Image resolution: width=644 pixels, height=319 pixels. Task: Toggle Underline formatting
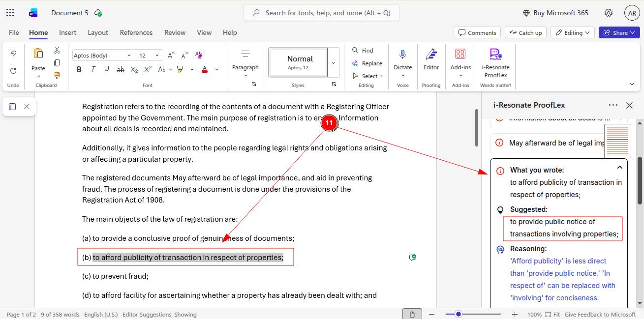click(106, 69)
